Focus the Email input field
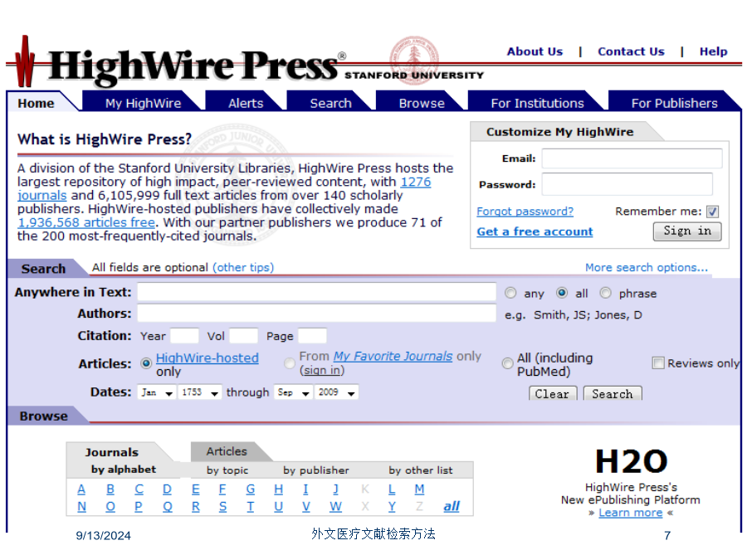 [632, 158]
